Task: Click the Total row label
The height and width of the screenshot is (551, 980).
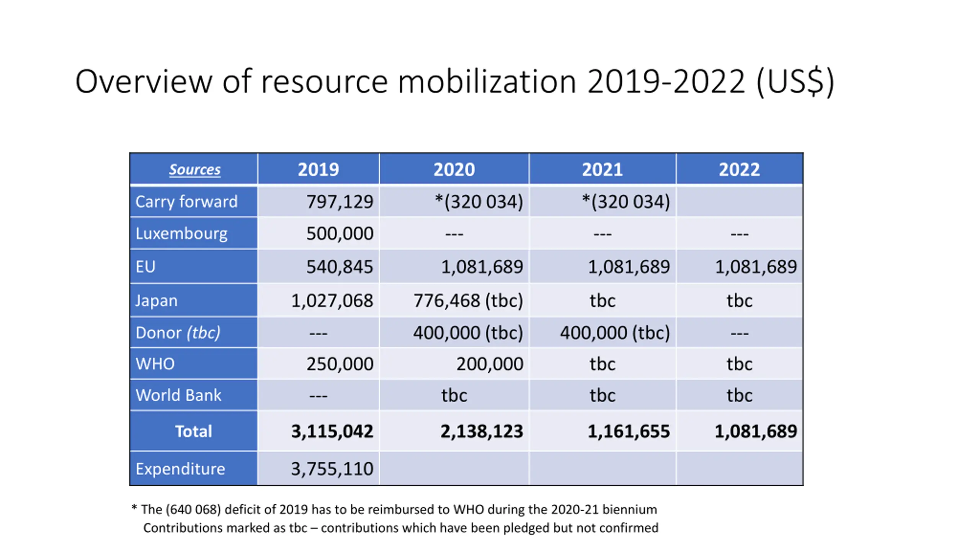Action: (x=193, y=432)
